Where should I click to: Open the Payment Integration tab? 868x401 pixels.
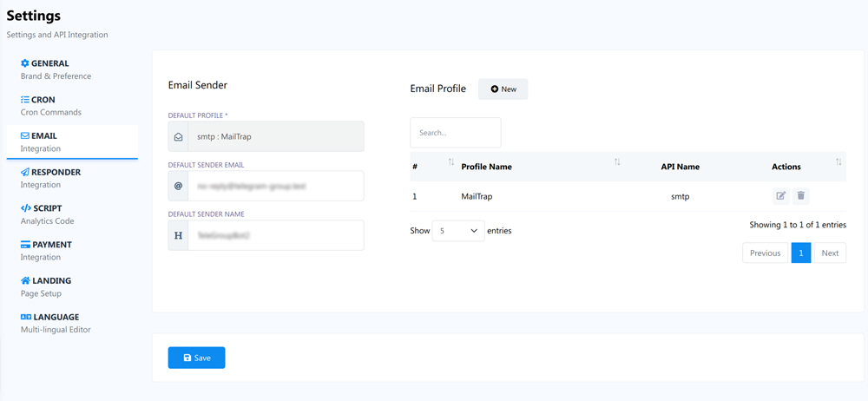coord(46,251)
